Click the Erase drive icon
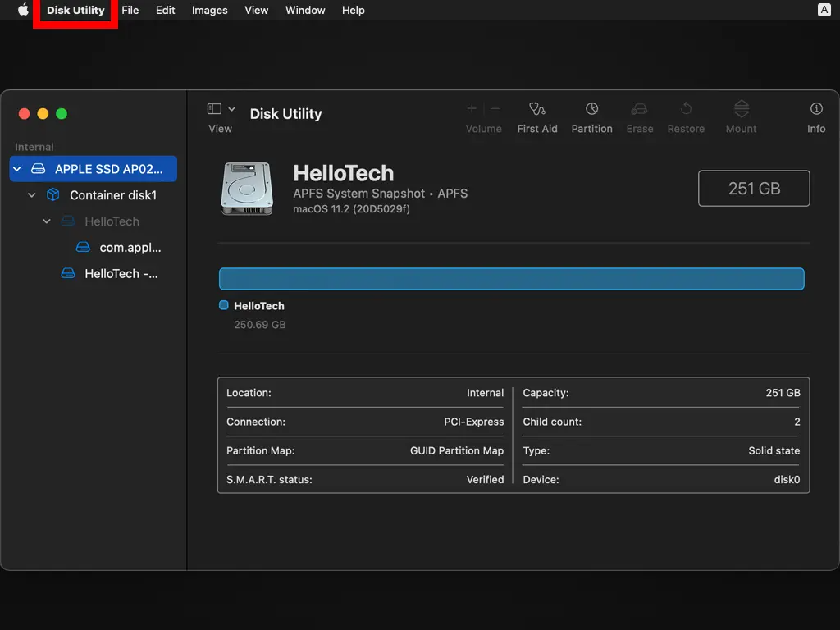Image resolution: width=840 pixels, height=630 pixels. coord(639,109)
